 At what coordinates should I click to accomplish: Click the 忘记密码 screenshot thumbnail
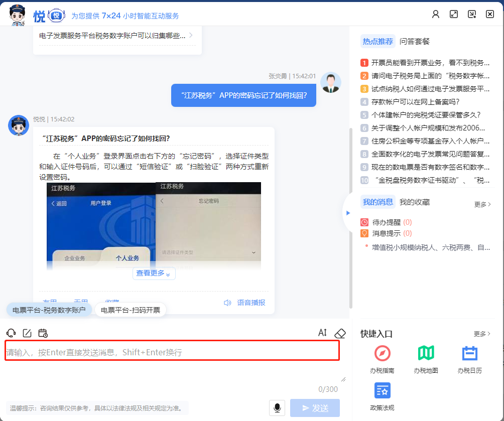208,226
